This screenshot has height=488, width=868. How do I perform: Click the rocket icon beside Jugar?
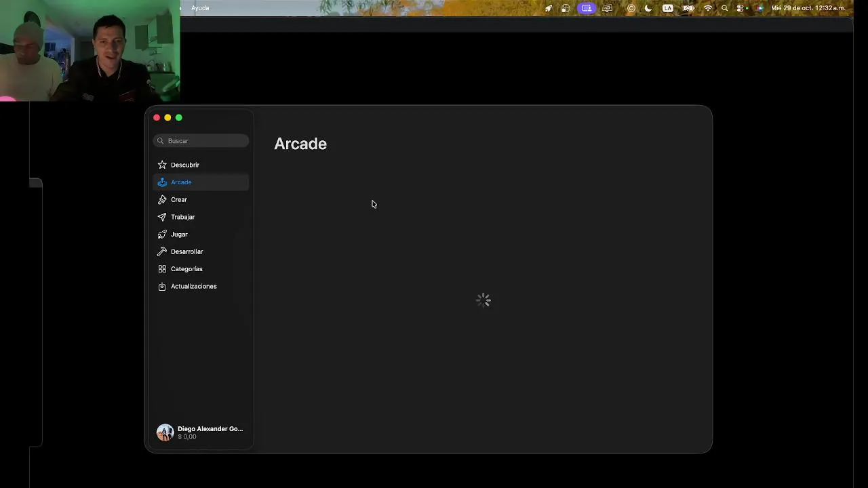click(x=162, y=235)
